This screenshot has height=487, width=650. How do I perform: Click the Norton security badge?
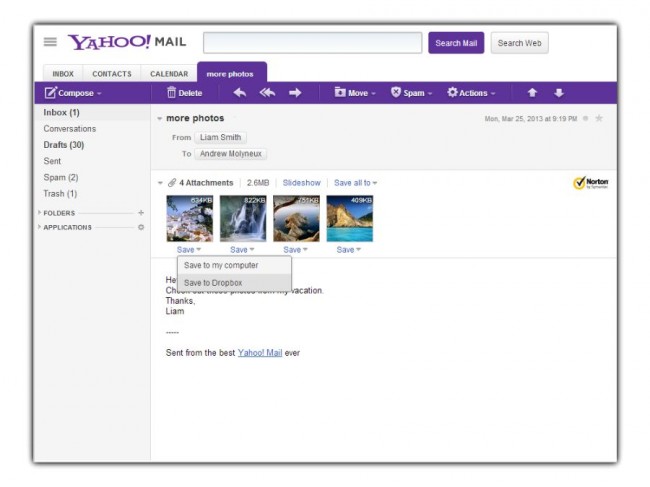click(591, 182)
